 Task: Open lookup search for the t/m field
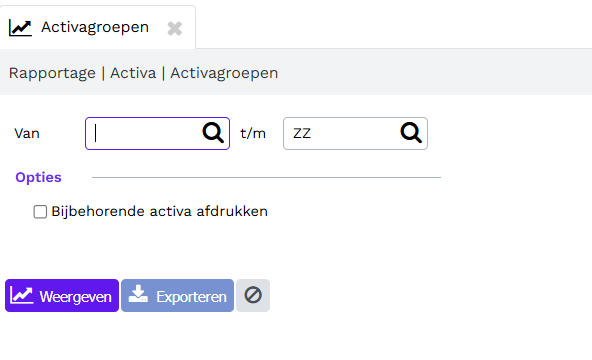coord(411,133)
